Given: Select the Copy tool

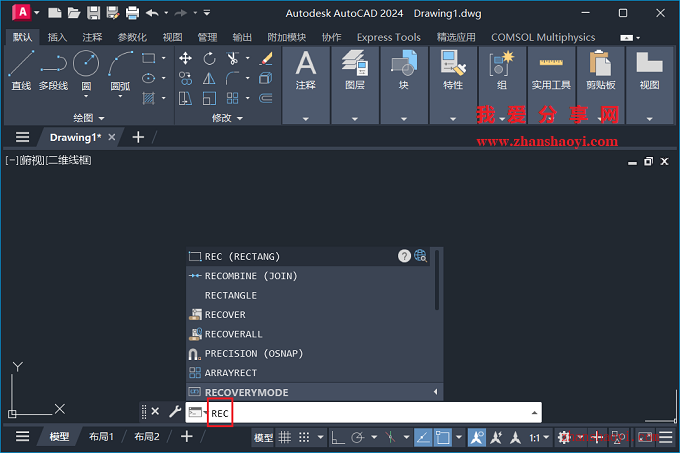Looking at the screenshot, I should point(186,78).
